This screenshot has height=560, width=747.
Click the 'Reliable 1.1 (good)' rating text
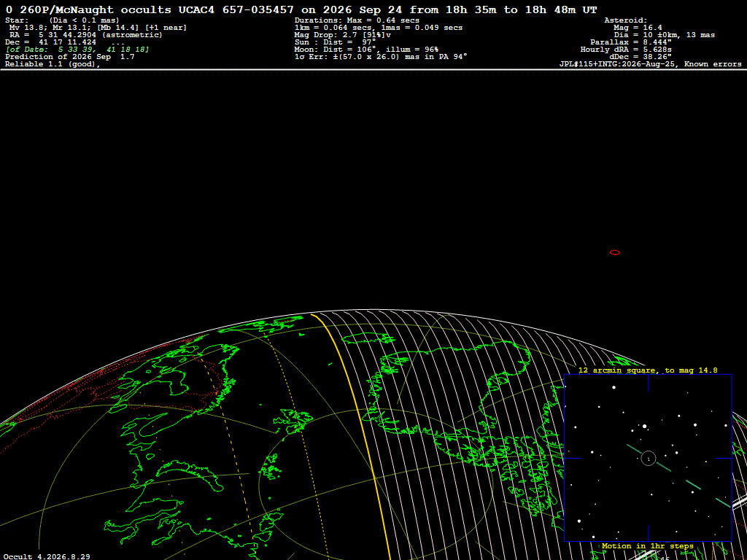53,64
